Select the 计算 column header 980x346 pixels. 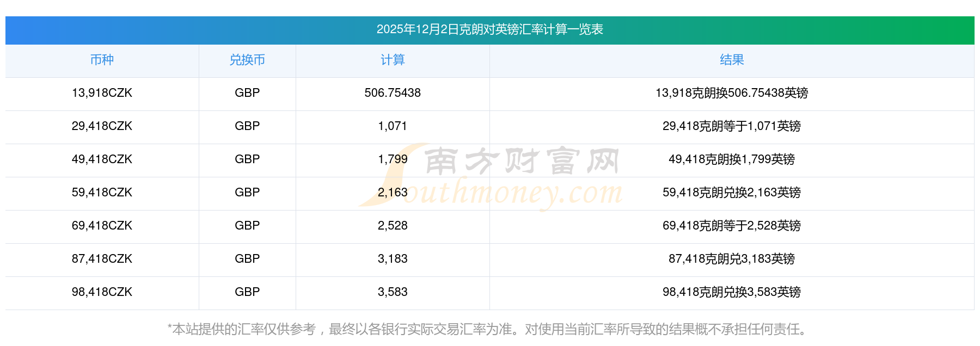click(393, 60)
